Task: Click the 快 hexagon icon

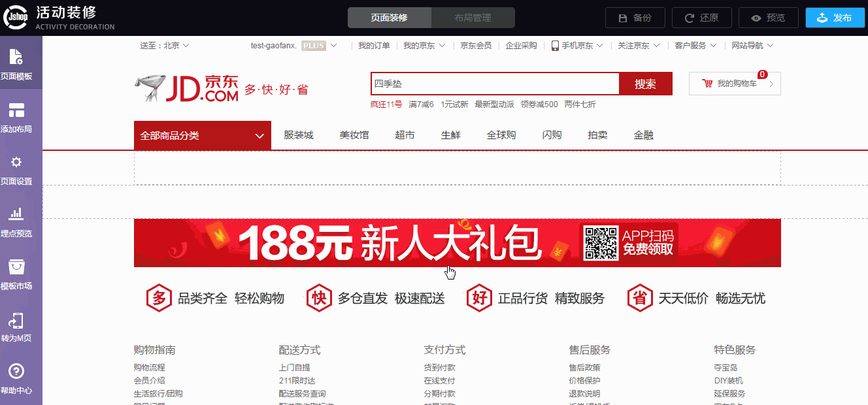Action: point(319,299)
